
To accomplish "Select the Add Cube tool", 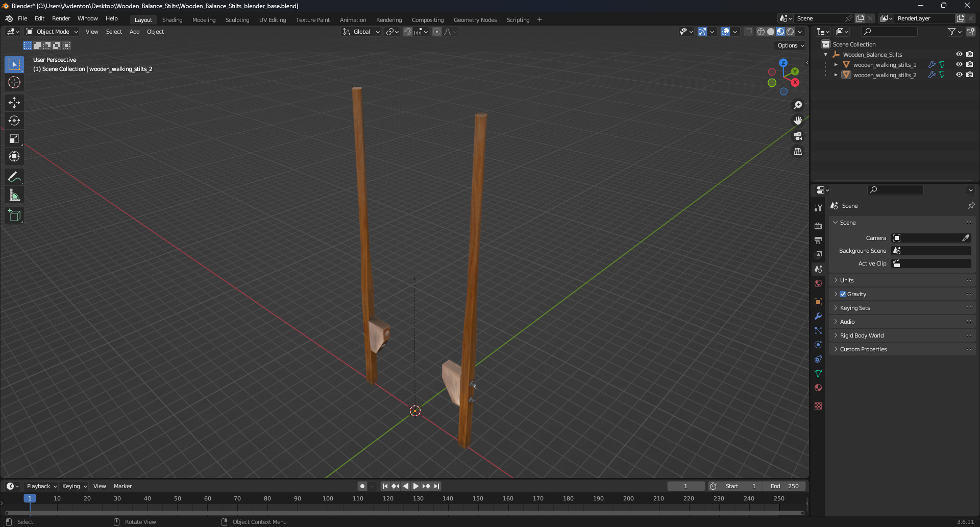I will pyautogui.click(x=14, y=215).
